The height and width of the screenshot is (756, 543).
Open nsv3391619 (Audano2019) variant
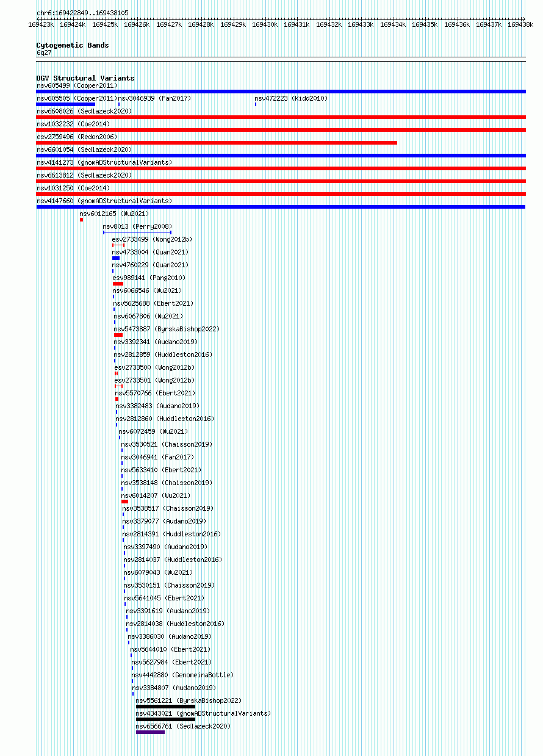click(168, 611)
